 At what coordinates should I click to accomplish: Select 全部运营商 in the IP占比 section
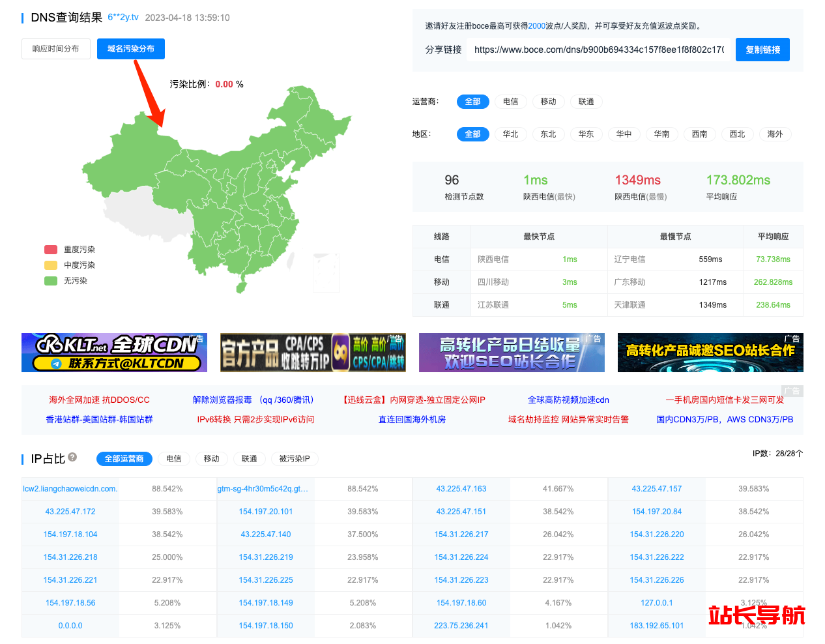pyautogui.click(x=124, y=459)
